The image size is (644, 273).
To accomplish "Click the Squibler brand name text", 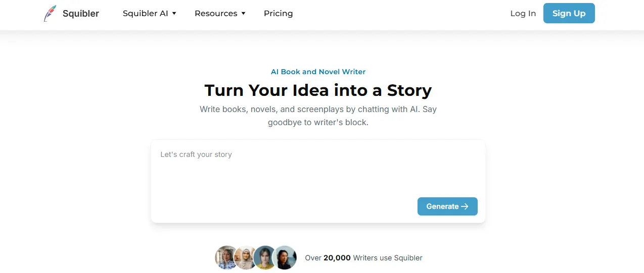I will click(x=81, y=14).
